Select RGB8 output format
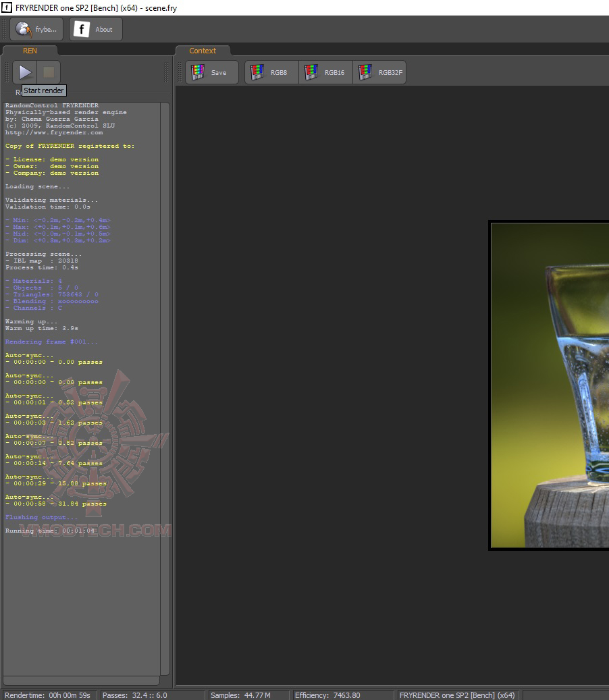609x700 pixels. coord(271,72)
